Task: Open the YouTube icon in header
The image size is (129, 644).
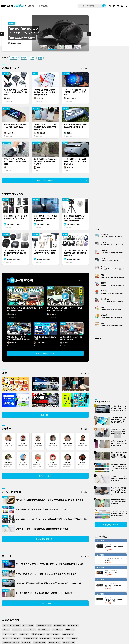Action: point(118,6)
